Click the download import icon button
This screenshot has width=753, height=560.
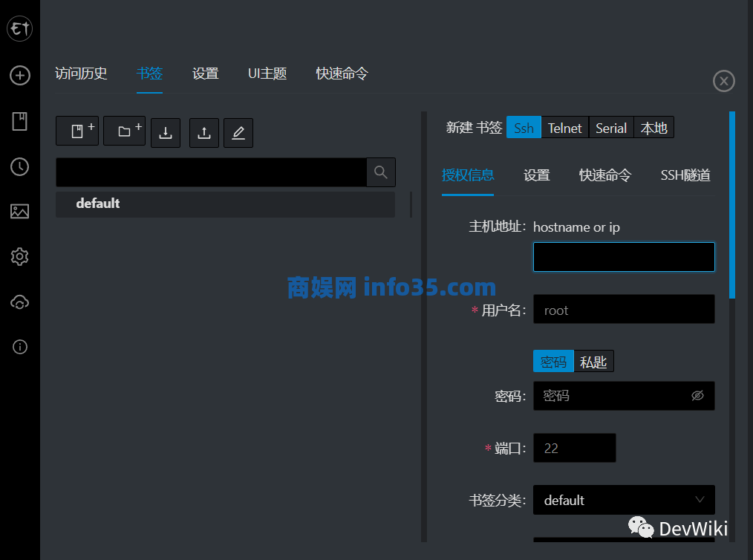pyautogui.click(x=166, y=133)
